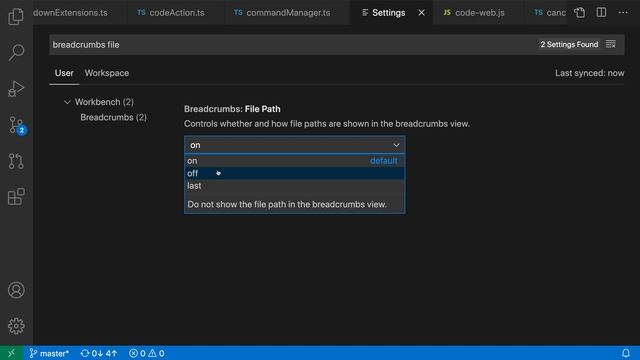Viewport: 640px width, 360px height.
Task: Choose the 'last' option in dropdown
Action: pos(295,186)
